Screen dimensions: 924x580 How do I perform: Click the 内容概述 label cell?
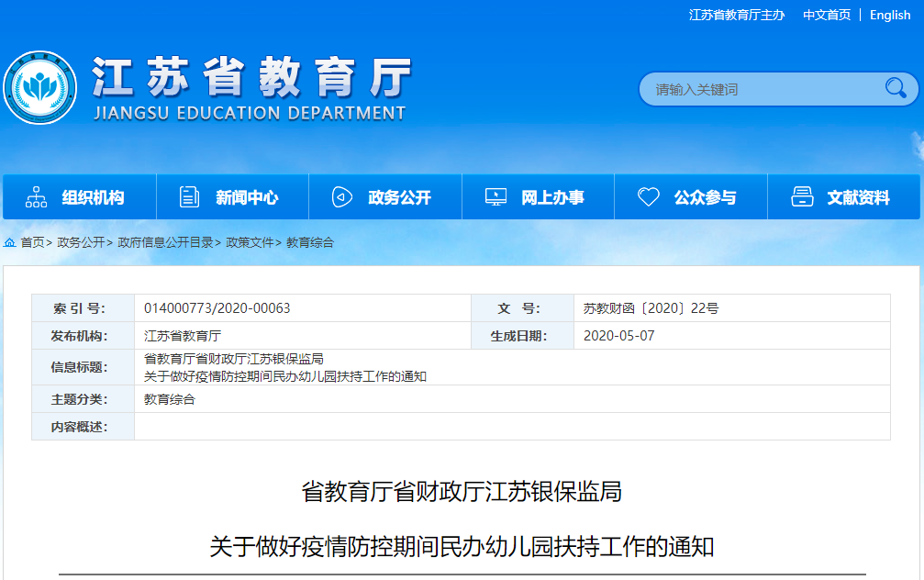[x=83, y=427]
